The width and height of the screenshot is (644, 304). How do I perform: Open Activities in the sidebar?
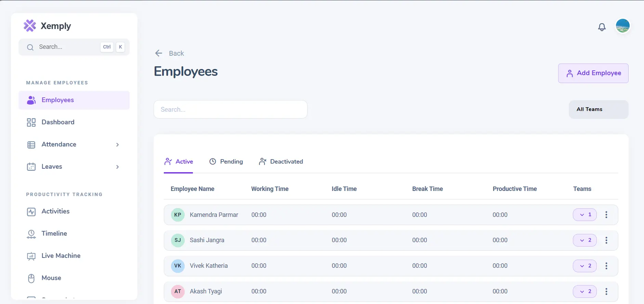pyautogui.click(x=74, y=211)
